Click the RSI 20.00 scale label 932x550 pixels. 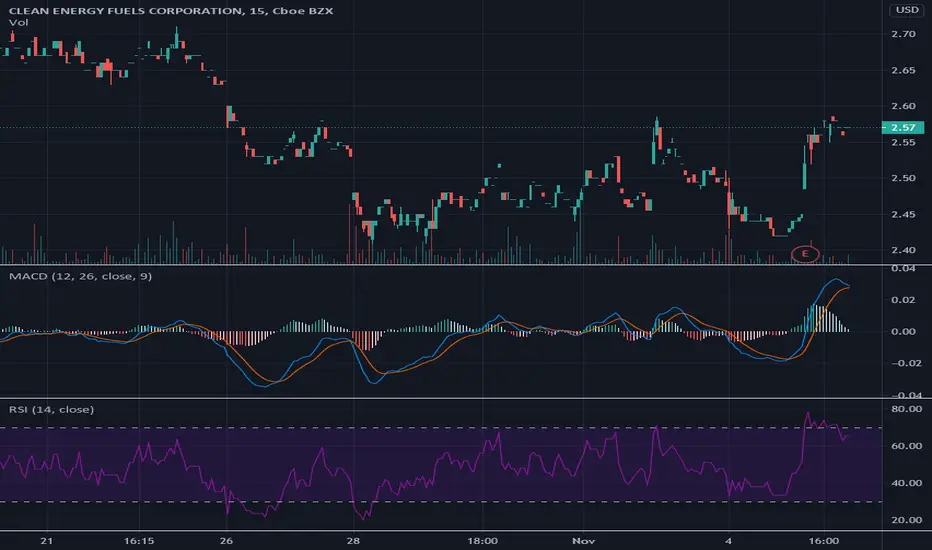coord(906,520)
